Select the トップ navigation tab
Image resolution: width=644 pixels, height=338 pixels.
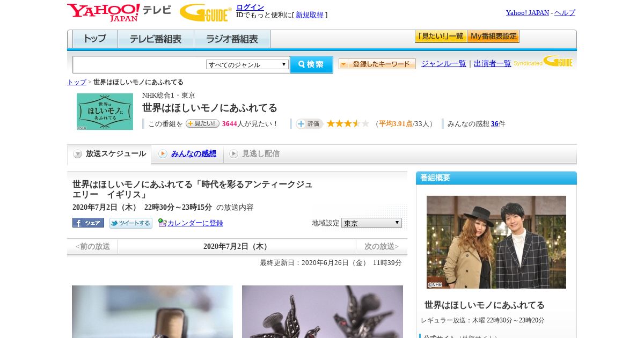95,39
